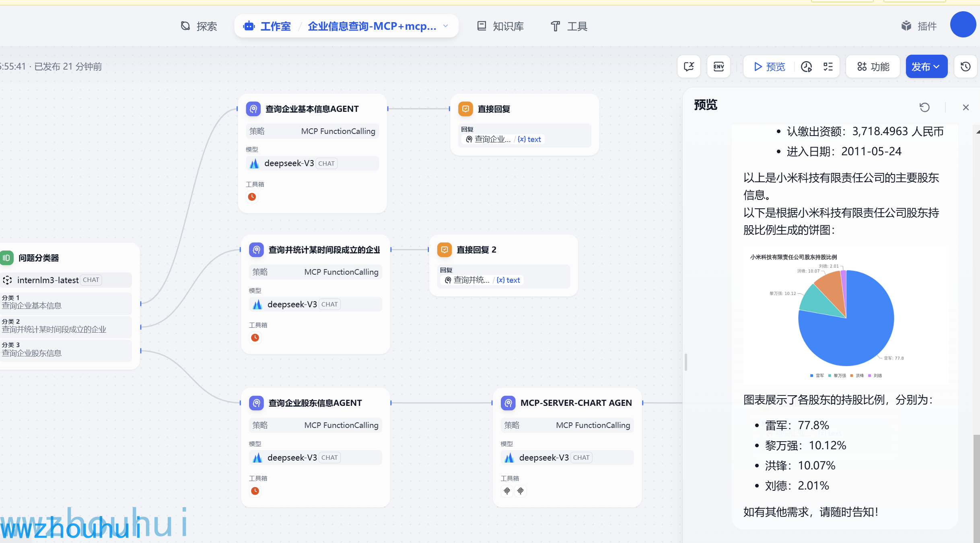The image size is (980, 543).
Task: Click deepseek-V3 model in MCP-SERVER-CHART AGENT
Action: (x=568, y=457)
